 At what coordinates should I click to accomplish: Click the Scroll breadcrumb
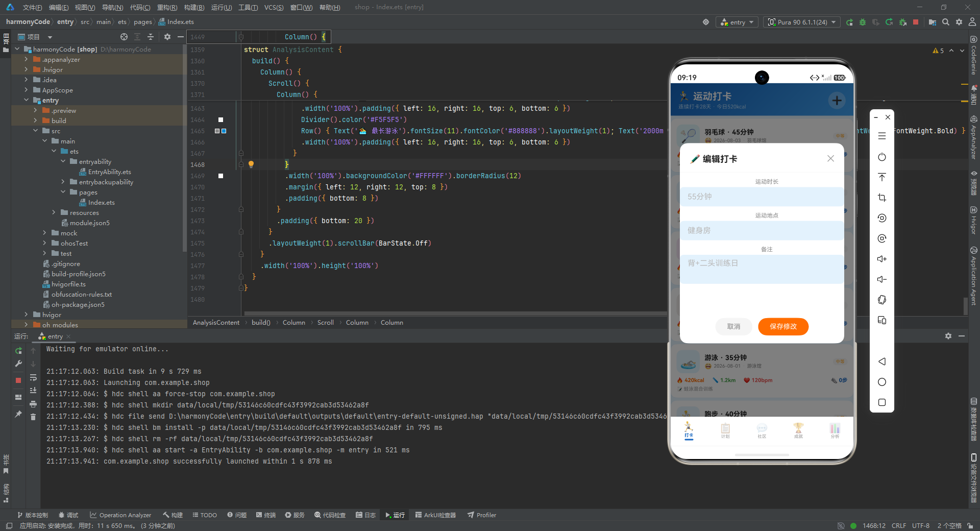(x=325, y=323)
